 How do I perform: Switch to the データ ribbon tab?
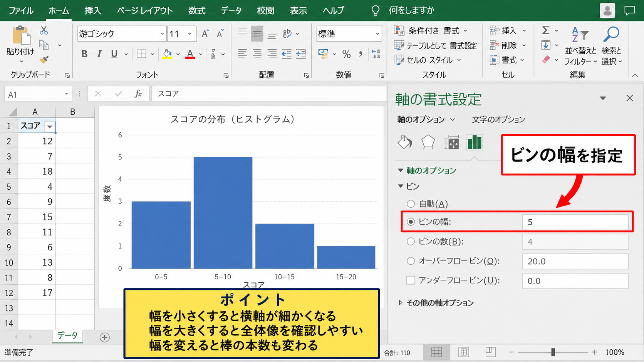(231, 10)
